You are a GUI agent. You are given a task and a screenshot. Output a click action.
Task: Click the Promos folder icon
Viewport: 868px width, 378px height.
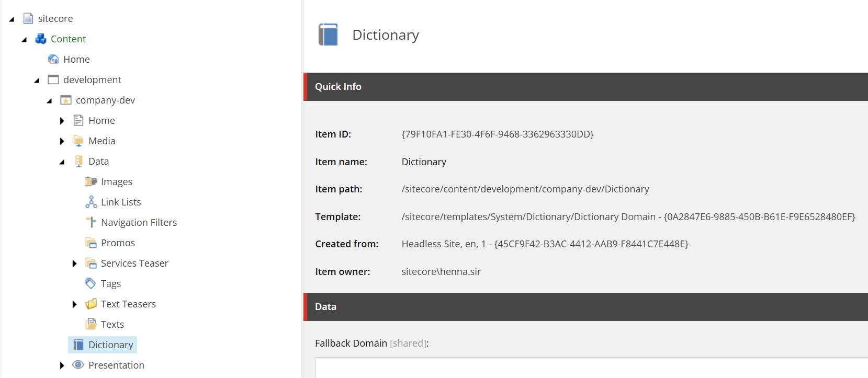coord(91,243)
